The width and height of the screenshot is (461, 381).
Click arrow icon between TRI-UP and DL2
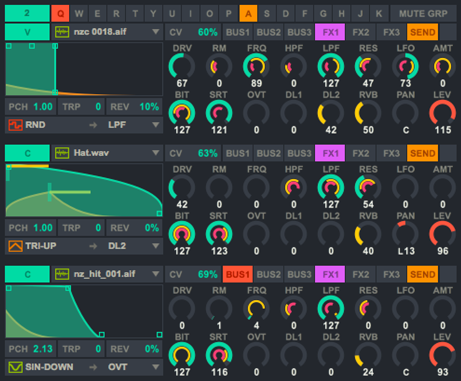point(93,246)
